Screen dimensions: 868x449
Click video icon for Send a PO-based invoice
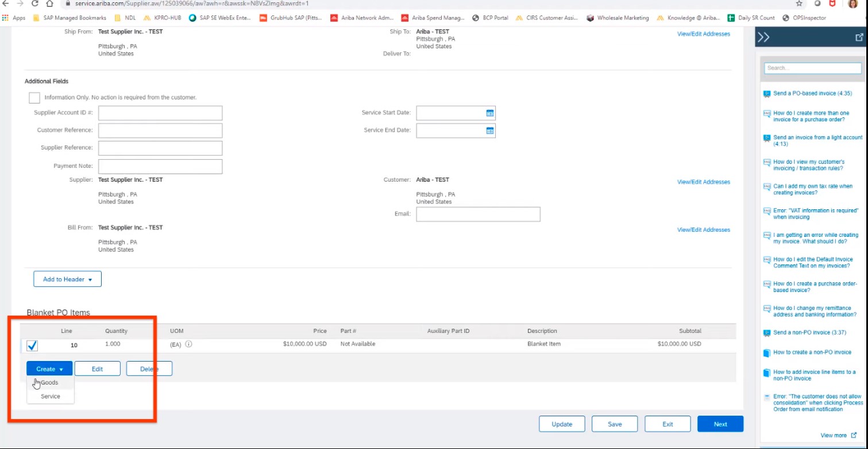coord(766,93)
